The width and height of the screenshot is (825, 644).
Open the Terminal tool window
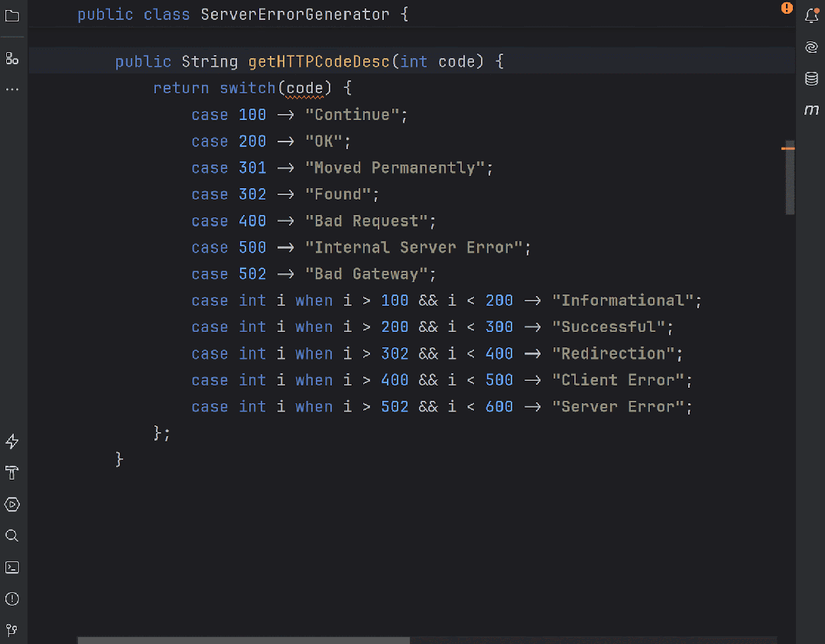pyautogui.click(x=11, y=567)
